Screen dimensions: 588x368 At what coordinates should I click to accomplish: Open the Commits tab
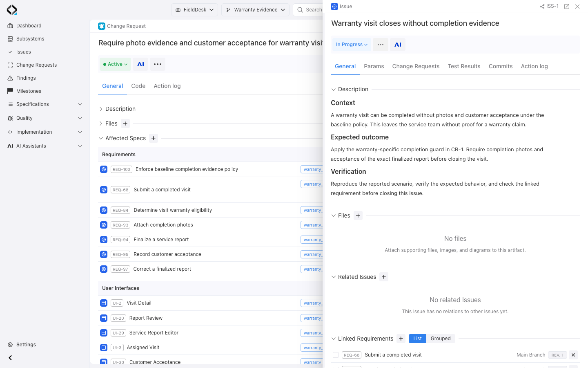501,66
